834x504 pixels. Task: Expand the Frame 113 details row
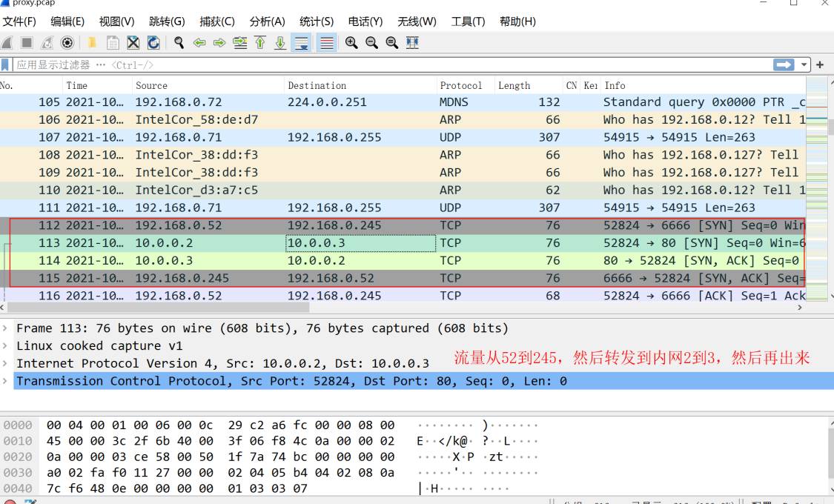(7, 328)
